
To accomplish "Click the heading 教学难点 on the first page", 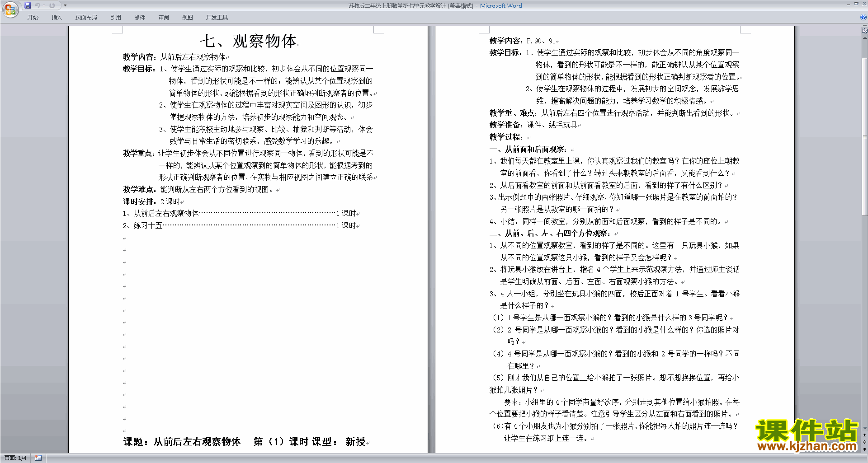I will pos(139,190).
